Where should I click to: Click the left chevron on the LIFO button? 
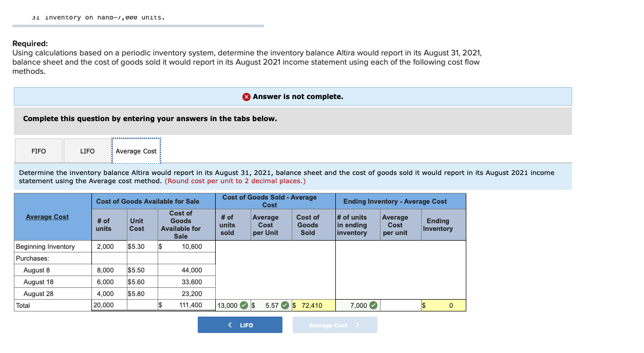pos(229,325)
